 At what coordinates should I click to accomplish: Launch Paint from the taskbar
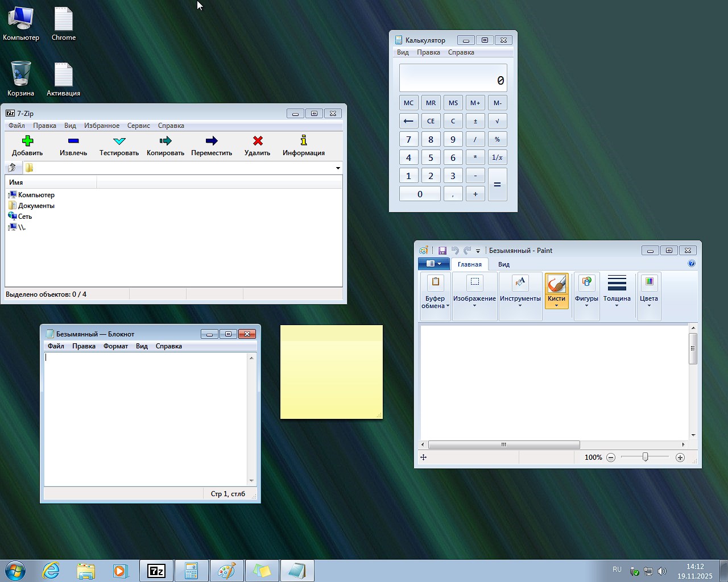(x=227, y=571)
